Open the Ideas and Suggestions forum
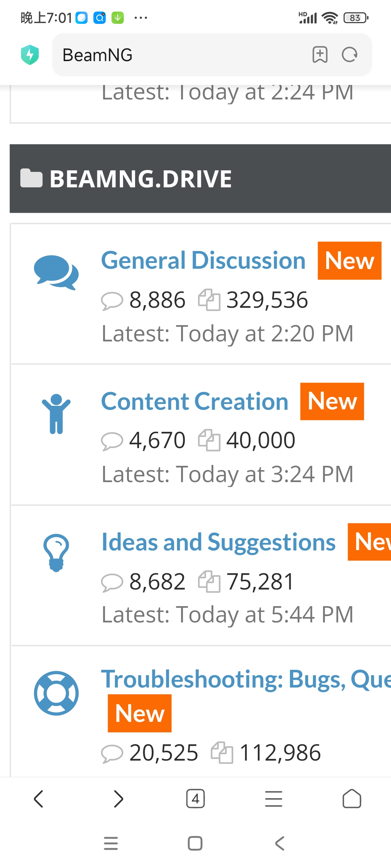The width and height of the screenshot is (391, 868). click(219, 542)
